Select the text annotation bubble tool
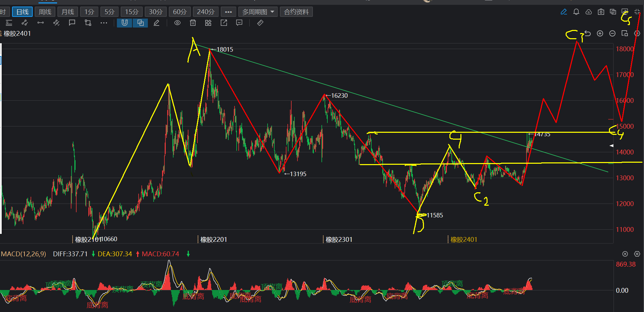 click(72, 23)
